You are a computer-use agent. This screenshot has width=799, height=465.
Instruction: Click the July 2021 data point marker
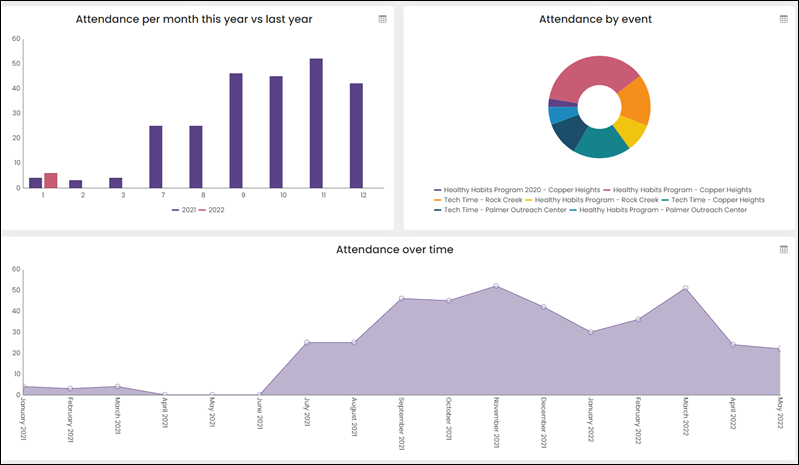307,342
